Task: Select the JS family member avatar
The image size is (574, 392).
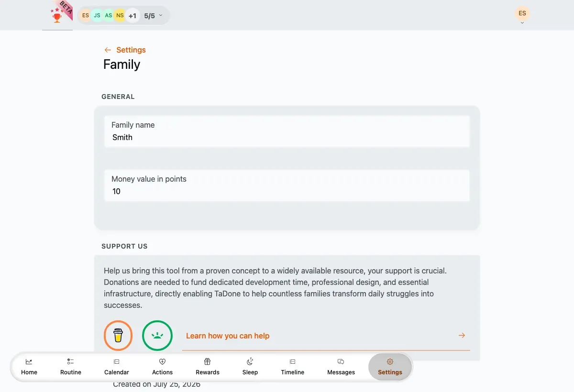Action: pyautogui.click(x=97, y=15)
